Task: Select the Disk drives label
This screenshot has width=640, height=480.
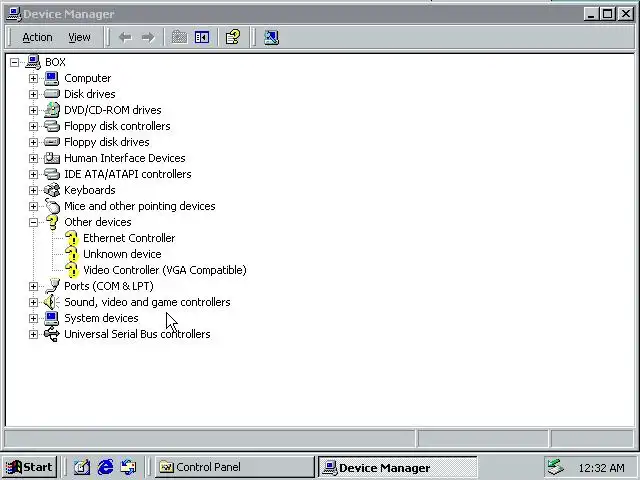Action: point(90,94)
